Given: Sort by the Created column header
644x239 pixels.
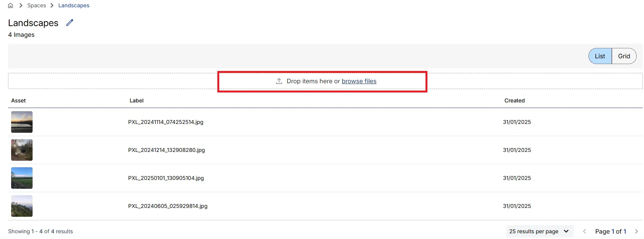Looking at the screenshot, I should (x=514, y=101).
